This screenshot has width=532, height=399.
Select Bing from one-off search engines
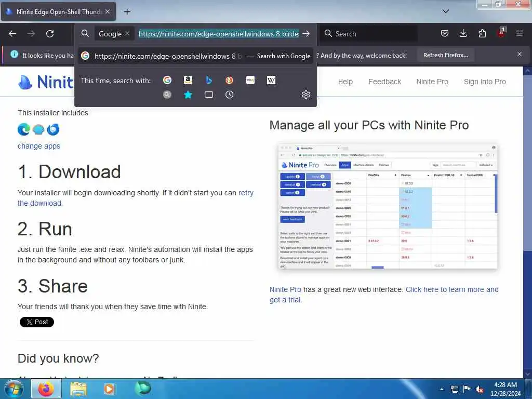pyautogui.click(x=209, y=80)
